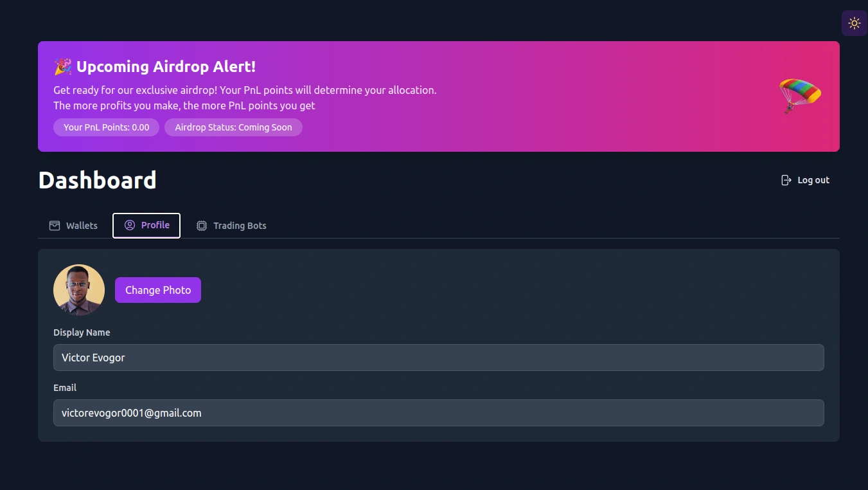Click the "The more profits you make" line
This screenshot has height=490, width=868.
pyautogui.click(x=184, y=105)
